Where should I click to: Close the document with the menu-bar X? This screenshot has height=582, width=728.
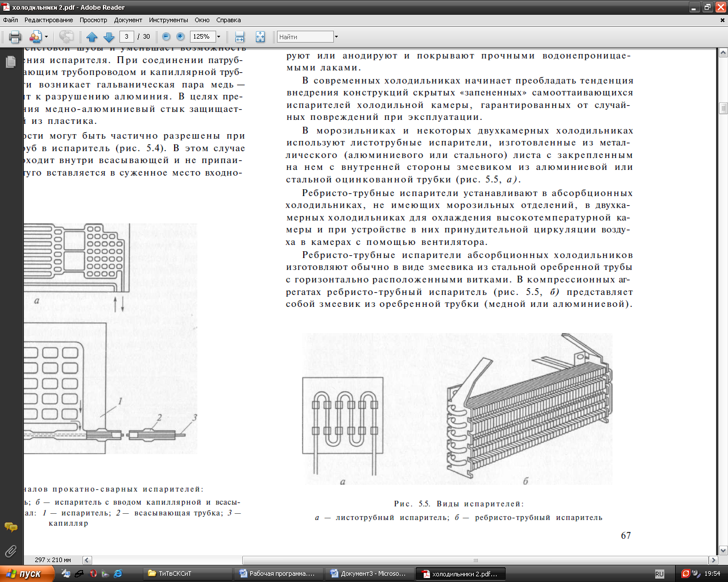[723, 20]
